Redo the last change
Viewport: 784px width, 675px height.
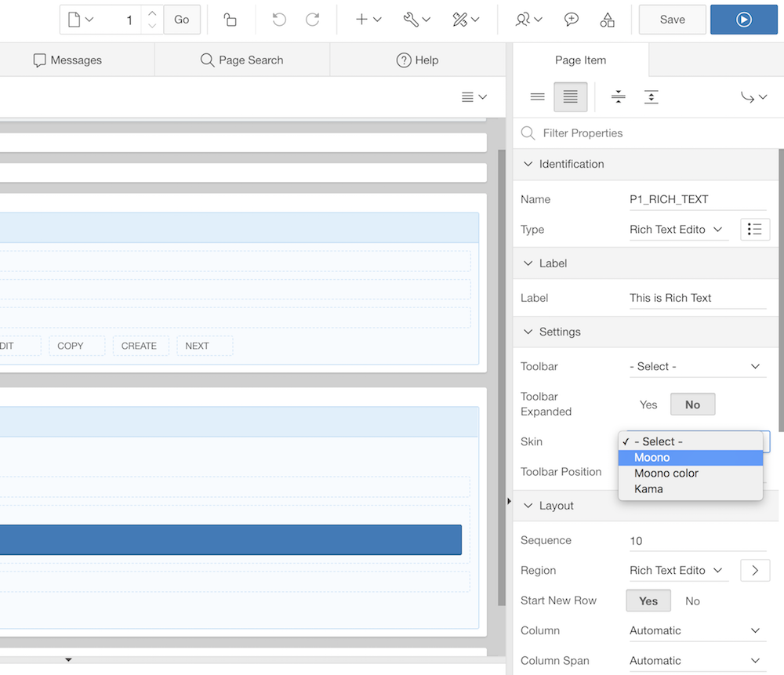click(x=312, y=19)
